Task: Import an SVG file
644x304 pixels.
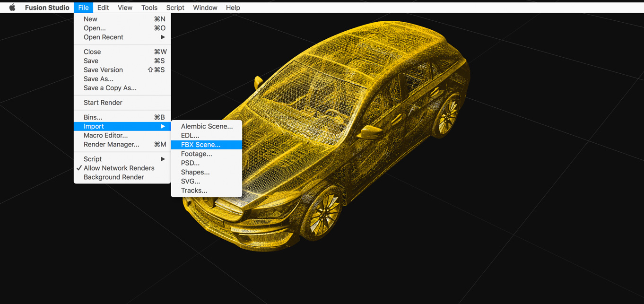Action: [x=191, y=182]
